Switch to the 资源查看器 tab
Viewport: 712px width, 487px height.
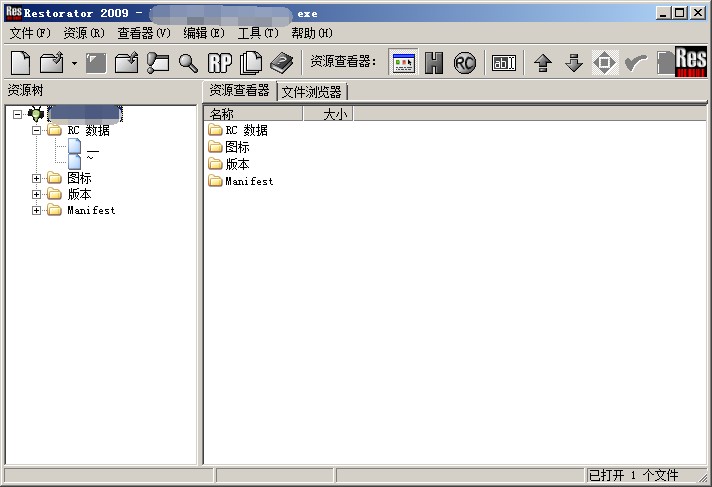click(x=239, y=90)
